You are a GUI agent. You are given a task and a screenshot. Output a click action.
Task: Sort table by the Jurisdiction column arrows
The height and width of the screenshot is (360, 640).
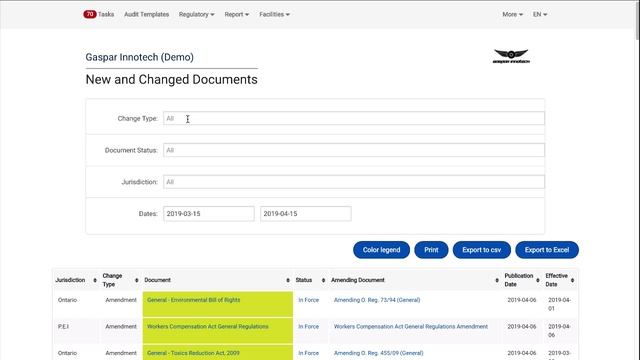95,280
